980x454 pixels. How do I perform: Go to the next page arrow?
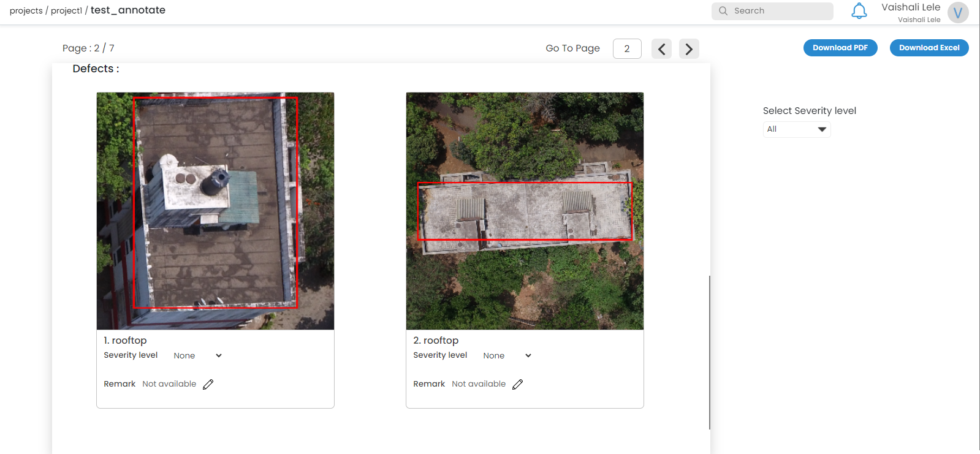coord(689,49)
